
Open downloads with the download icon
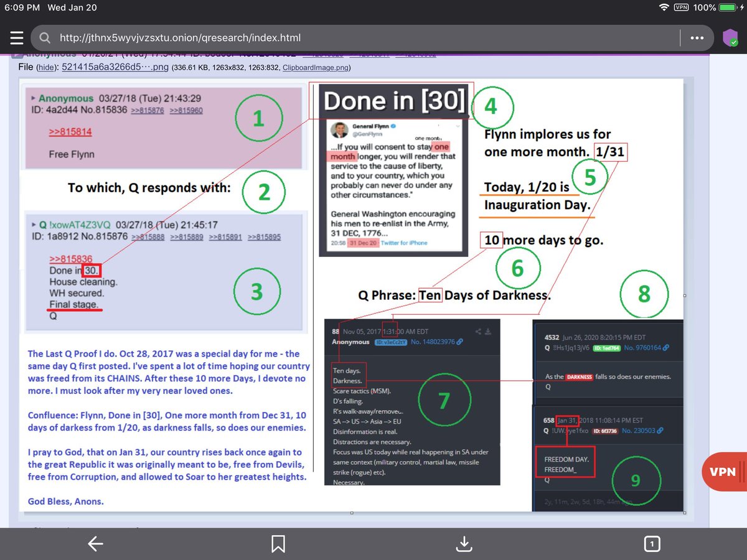pos(463,544)
